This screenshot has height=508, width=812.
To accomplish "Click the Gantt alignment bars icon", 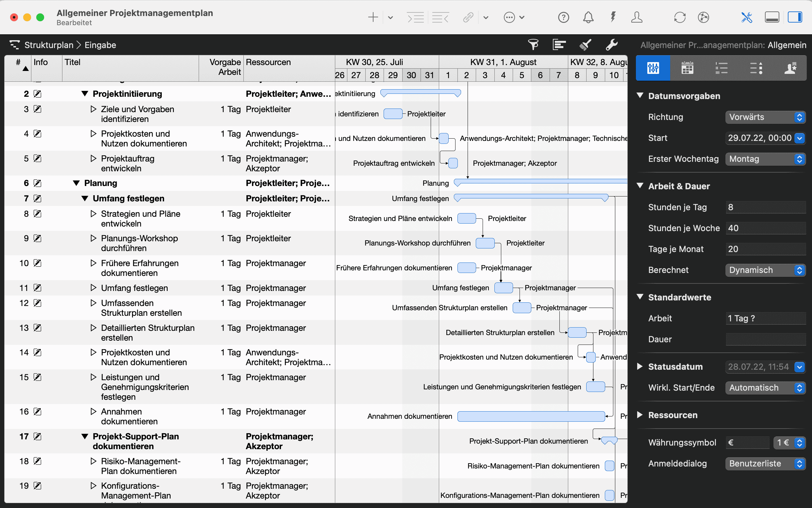I will tap(559, 45).
